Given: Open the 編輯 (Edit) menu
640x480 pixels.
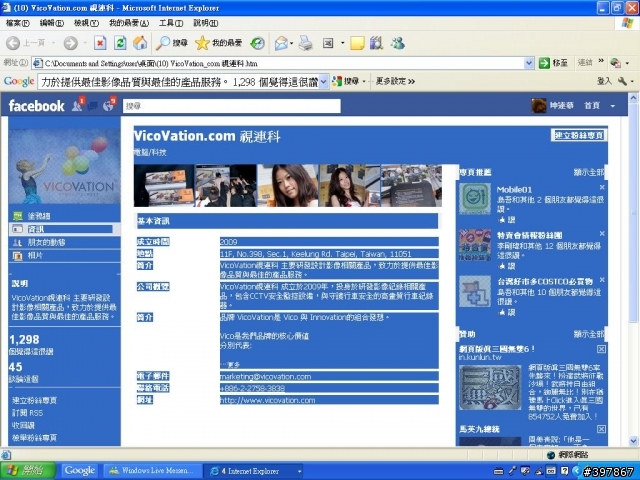Looking at the screenshot, I should pos(52,23).
